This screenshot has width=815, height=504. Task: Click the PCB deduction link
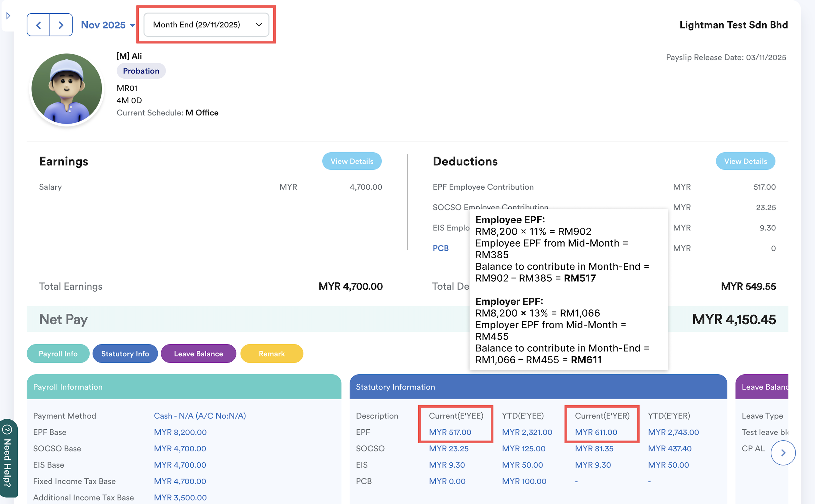click(x=440, y=248)
